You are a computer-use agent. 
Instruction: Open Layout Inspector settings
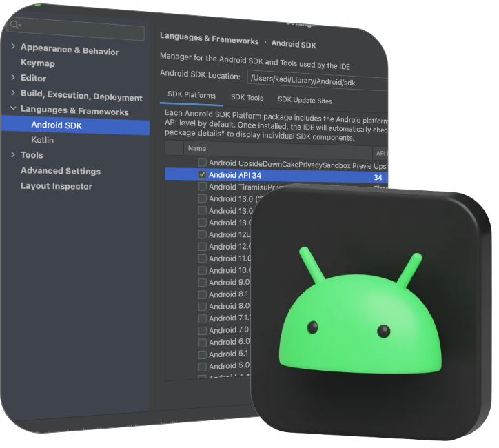57,186
